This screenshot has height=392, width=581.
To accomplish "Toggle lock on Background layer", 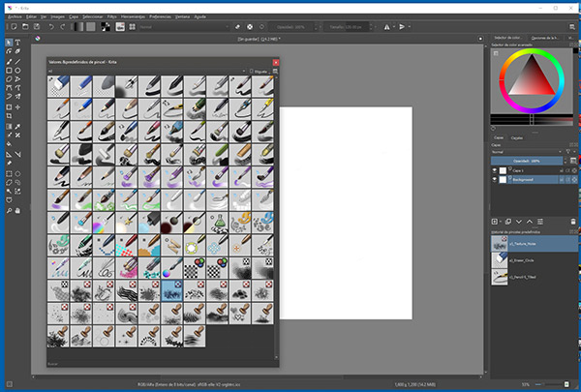I will pos(562,179).
